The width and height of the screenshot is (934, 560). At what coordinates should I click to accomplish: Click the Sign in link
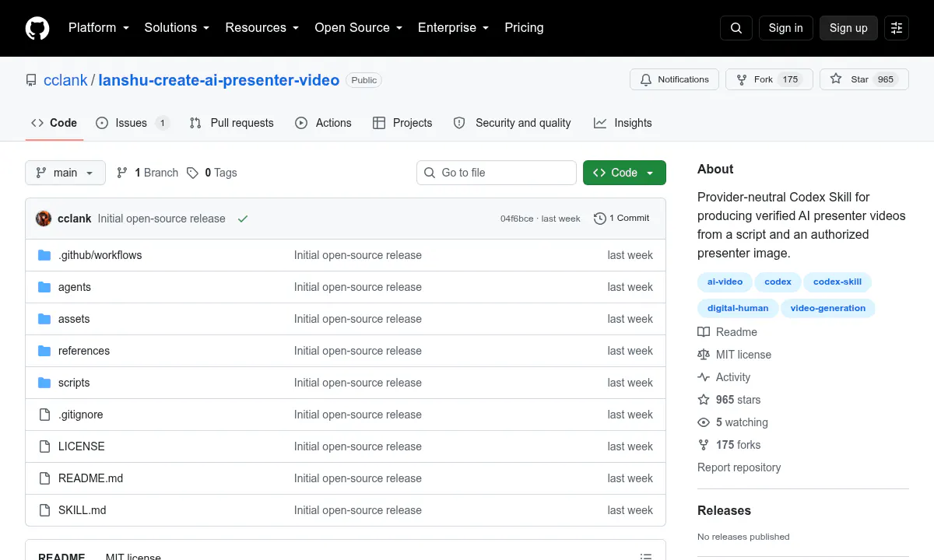[785, 28]
